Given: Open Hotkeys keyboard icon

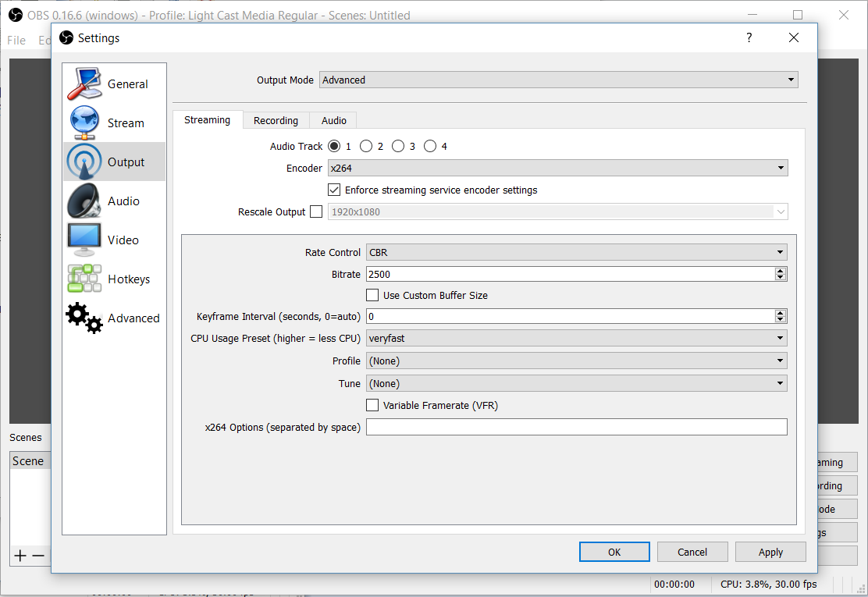Looking at the screenshot, I should 84,279.
